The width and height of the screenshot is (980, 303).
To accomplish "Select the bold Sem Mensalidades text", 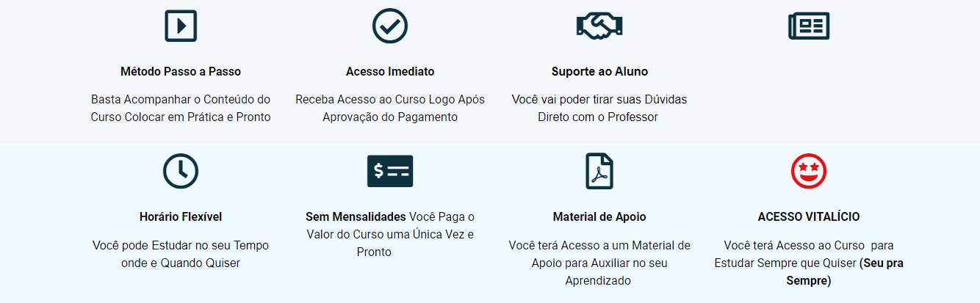I will tap(356, 217).
